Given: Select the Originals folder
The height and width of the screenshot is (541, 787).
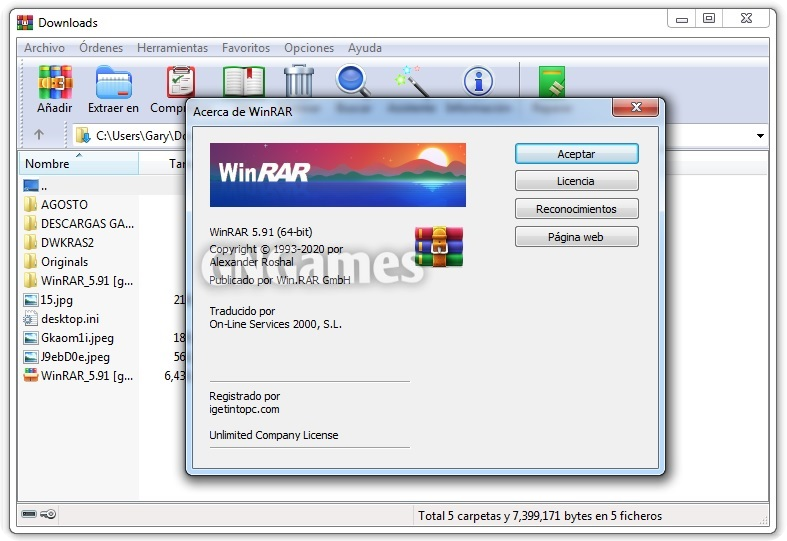Looking at the screenshot, I should pos(56,262).
